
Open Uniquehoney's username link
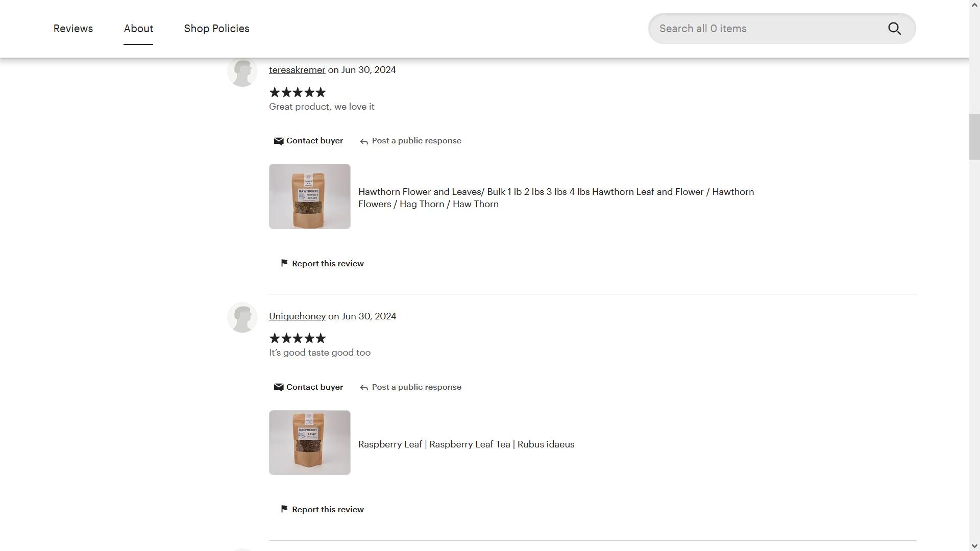tap(297, 316)
